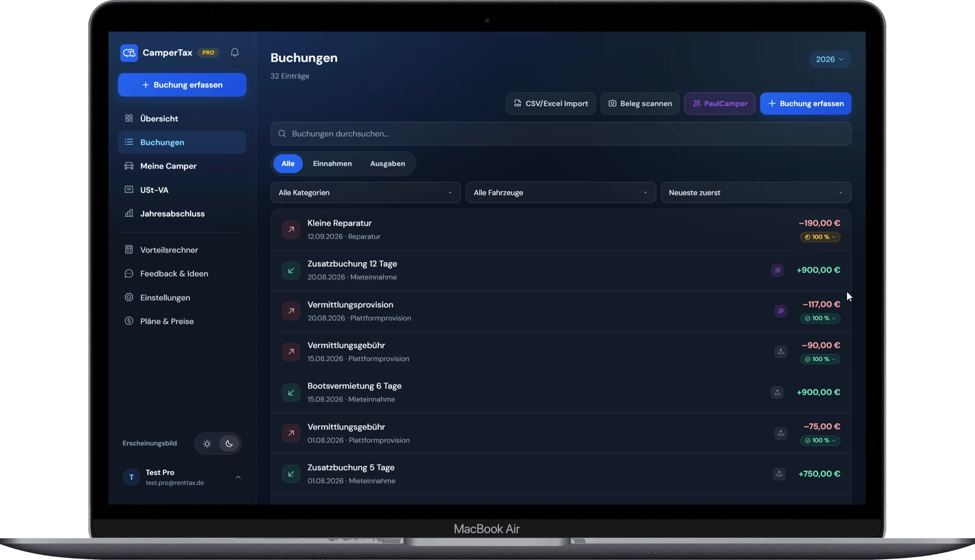Open Pläne & Preise in the sidebar
This screenshot has width=975, height=560.
coord(182,321)
